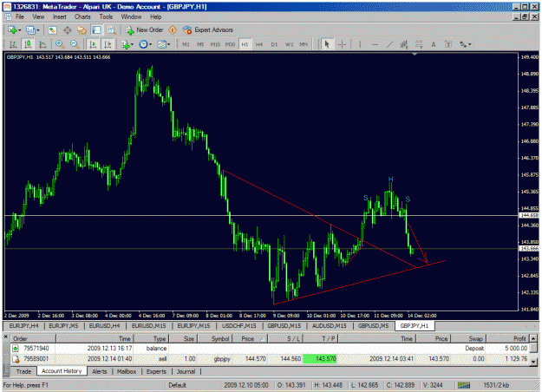Open the Tools menu
The height and width of the screenshot is (392, 542).
click(106, 16)
